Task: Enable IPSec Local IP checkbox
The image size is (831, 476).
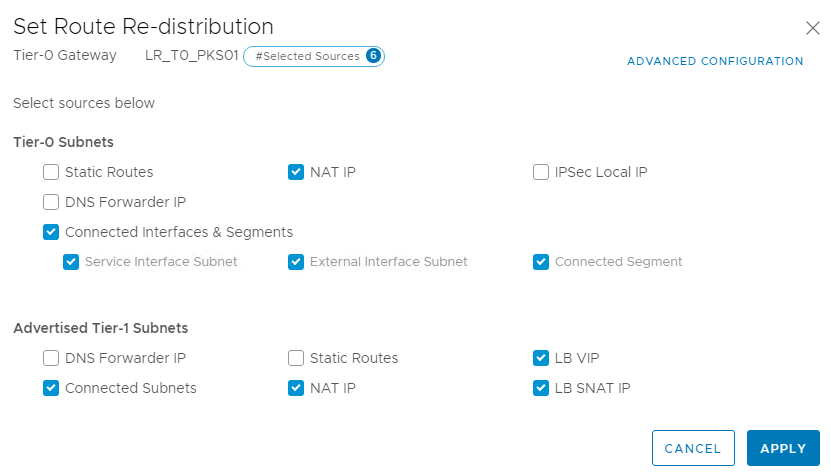Action: tap(541, 172)
